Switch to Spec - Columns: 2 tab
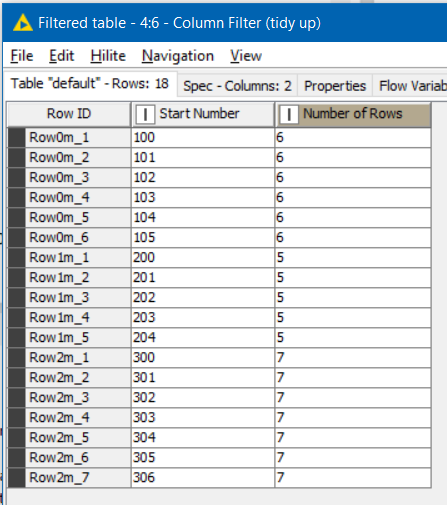The height and width of the screenshot is (505, 447). click(237, 86)
